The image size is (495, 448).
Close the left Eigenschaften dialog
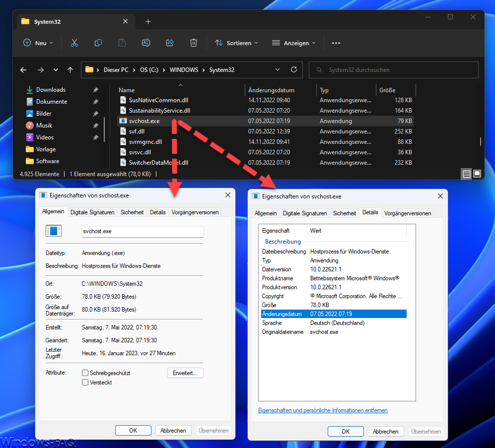pyautogui.click(x=228, y=195)
